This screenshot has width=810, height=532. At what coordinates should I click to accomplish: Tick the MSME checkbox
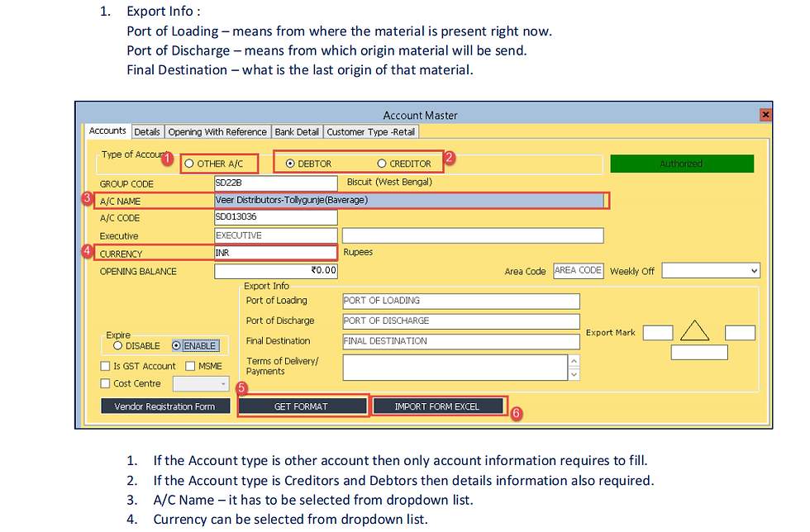(x=190, y=366)
